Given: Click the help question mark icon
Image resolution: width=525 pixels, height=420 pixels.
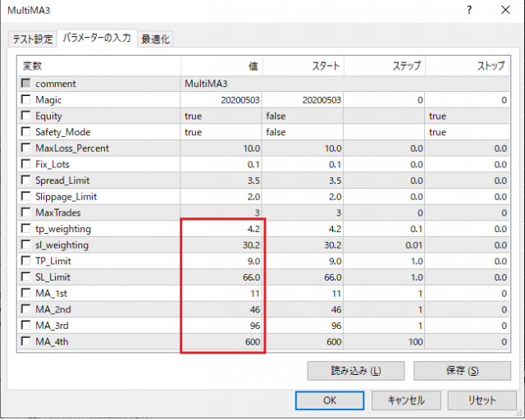Looking at the screenshot, I should (469, 10).
